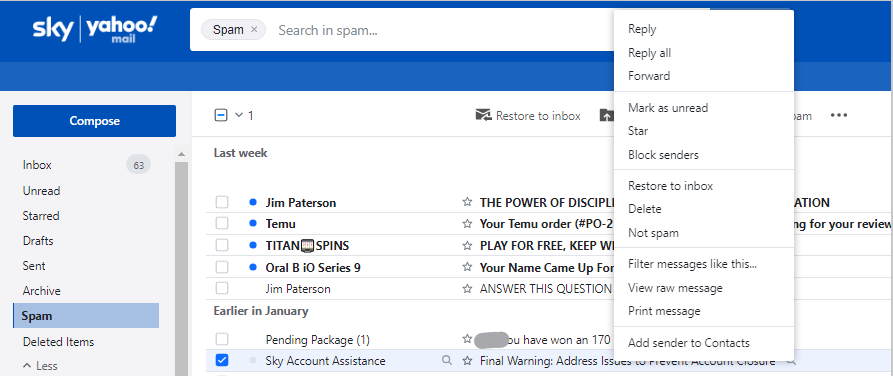This screenshot has height=376, width=893.
Task: Click Restore to inbox toolbar button
Action: click(528, 116)
